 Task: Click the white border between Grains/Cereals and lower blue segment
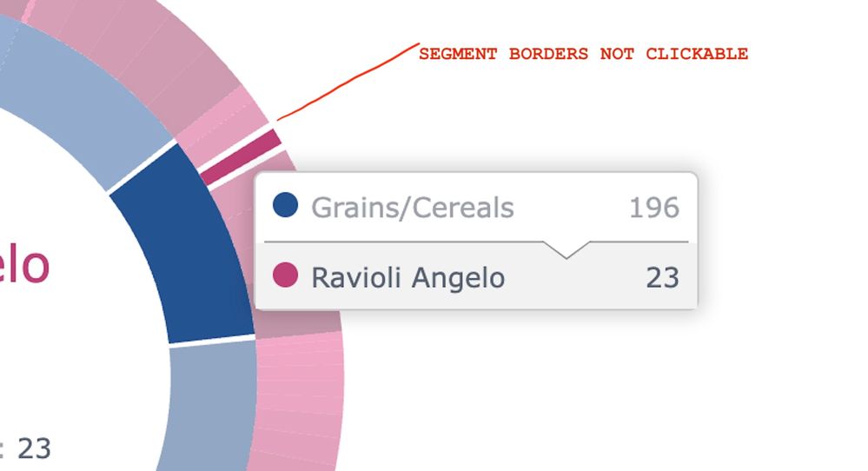pyautogui.click(x=213, y=340)
